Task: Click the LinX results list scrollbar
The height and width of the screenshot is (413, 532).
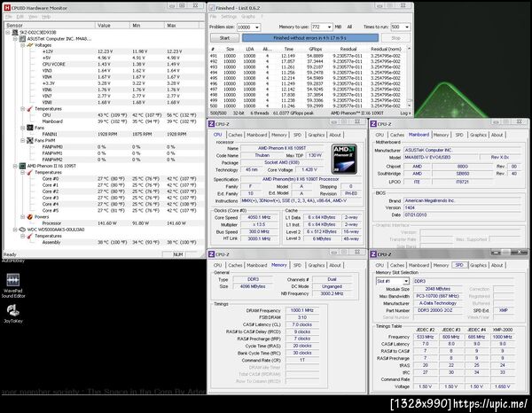Action: click(x=409, y=76)
